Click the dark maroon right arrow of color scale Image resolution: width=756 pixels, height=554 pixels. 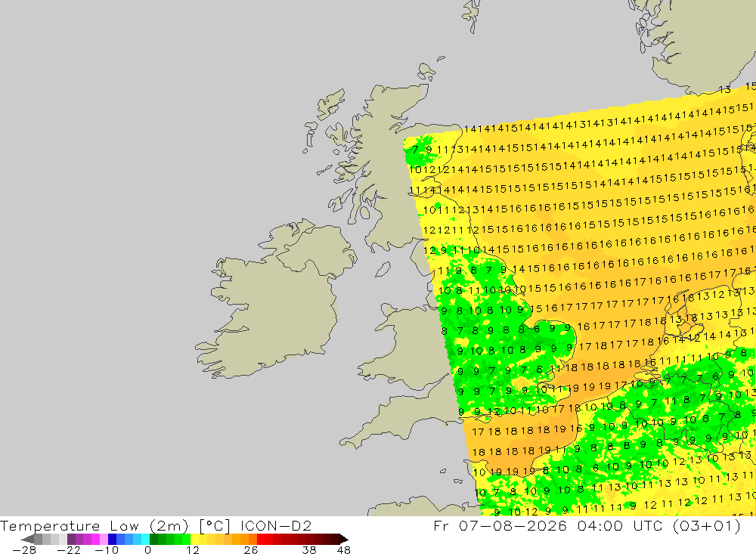(343, 539)
